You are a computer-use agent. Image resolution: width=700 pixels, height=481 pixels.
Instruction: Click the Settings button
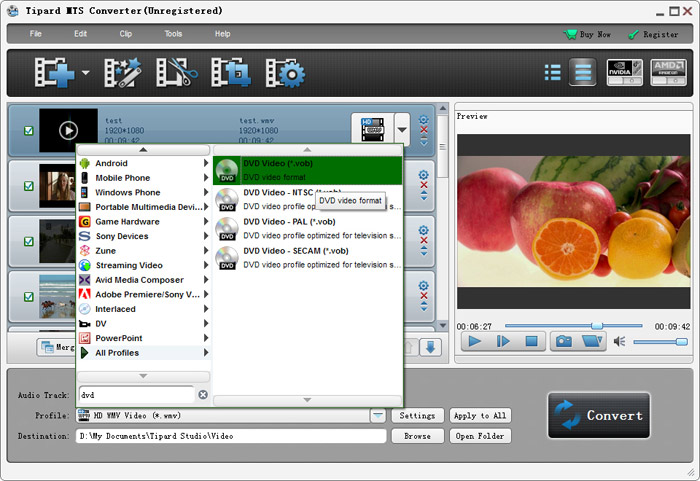click(417, 416)
